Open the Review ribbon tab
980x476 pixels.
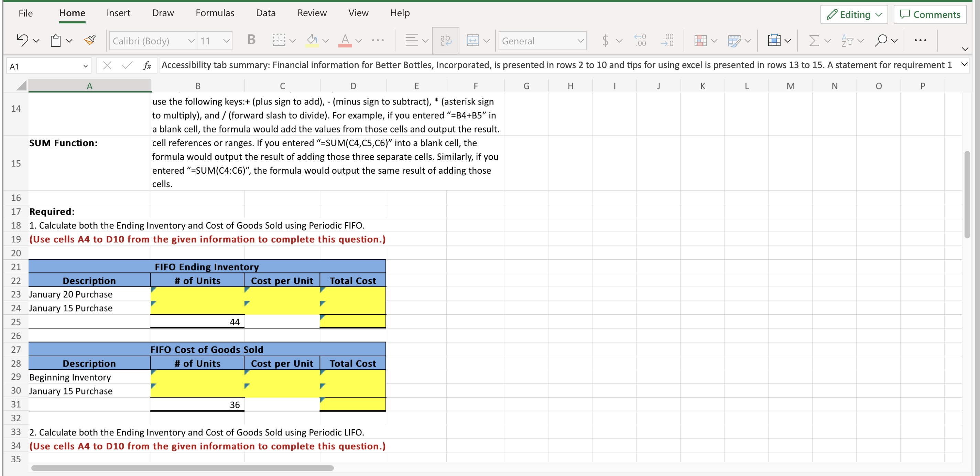312,13
